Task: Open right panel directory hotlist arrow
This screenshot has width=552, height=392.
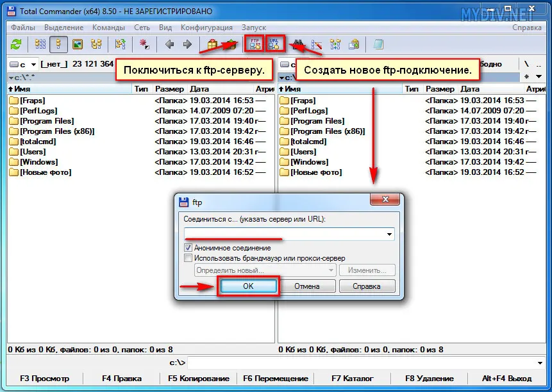Action: (x=539, y=76)
